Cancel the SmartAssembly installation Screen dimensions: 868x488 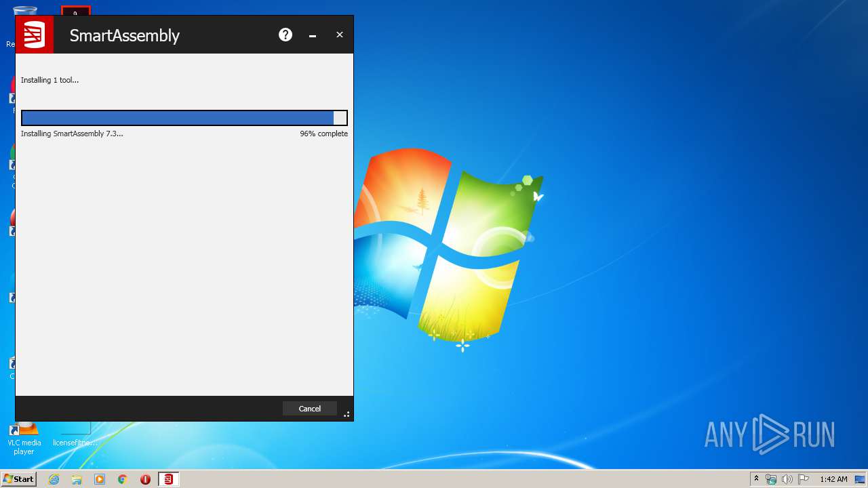(310, 409)
